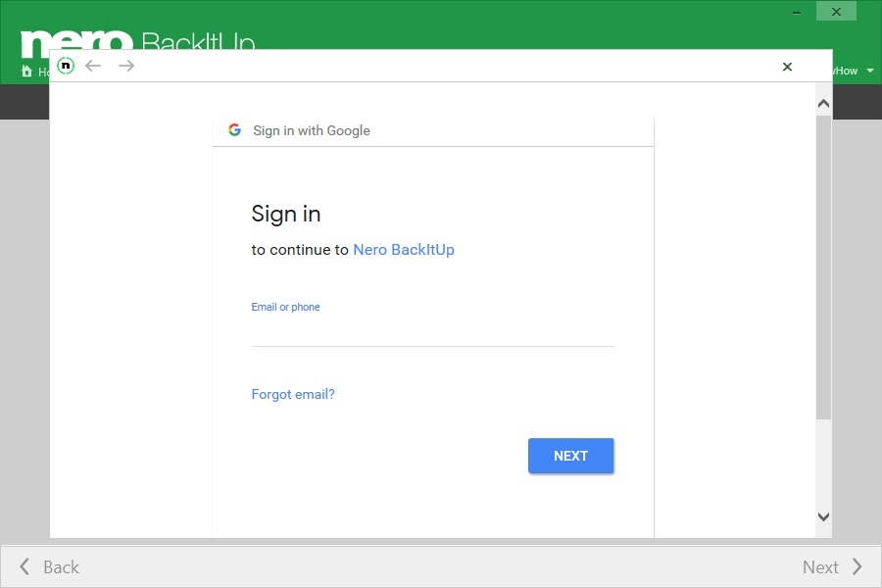Click Back at the bottom left
882x588 pixels.
point(50,566)
